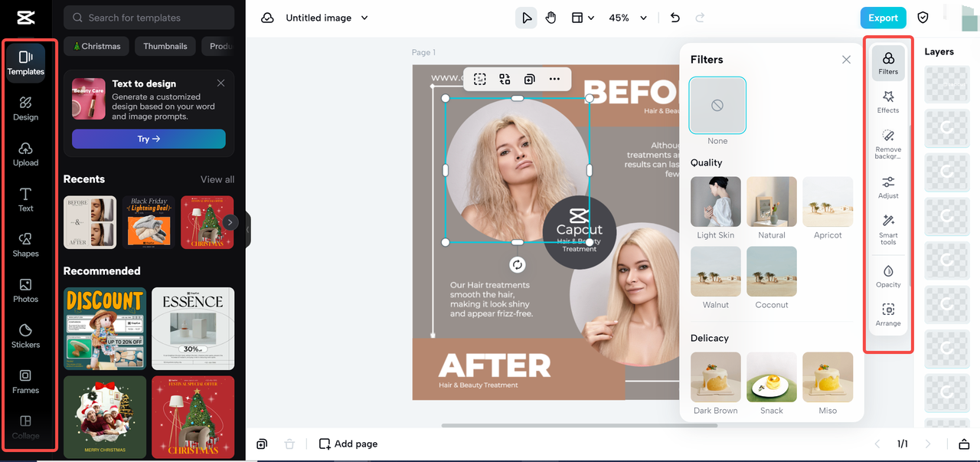Collapse the left templates panel handle

pos(248,230)
